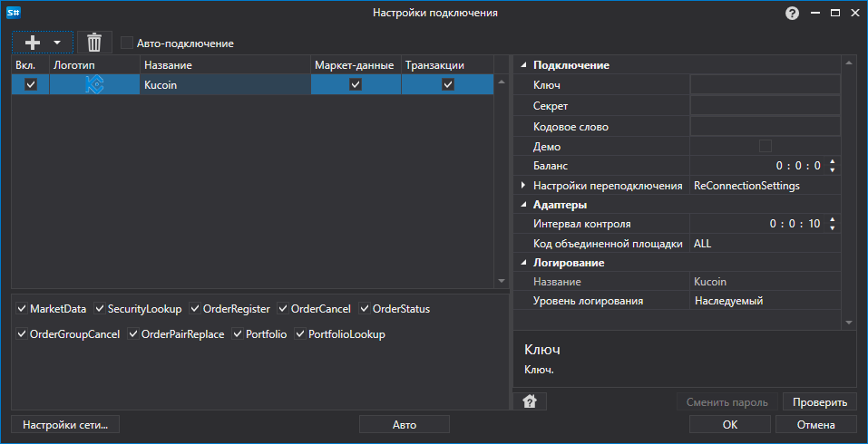Click the Ключ input field
This screenshot has height=444, width=868.
pyautogui.click(x=765, y=84)
